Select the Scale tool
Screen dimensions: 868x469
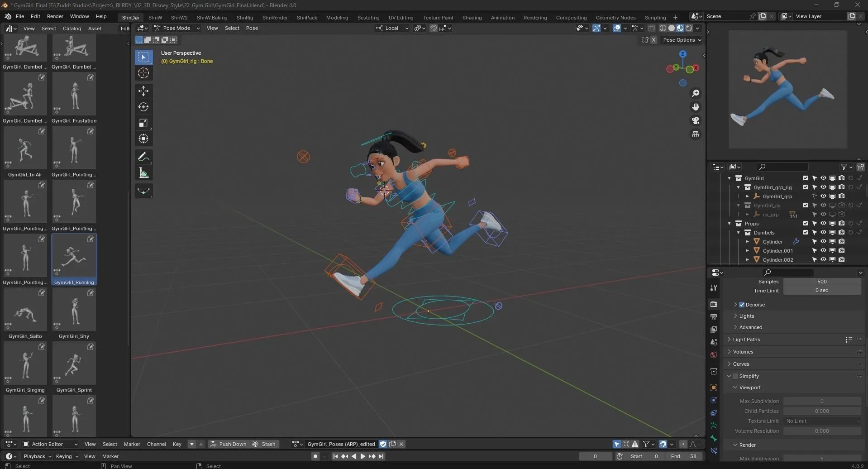pos(143,123)
